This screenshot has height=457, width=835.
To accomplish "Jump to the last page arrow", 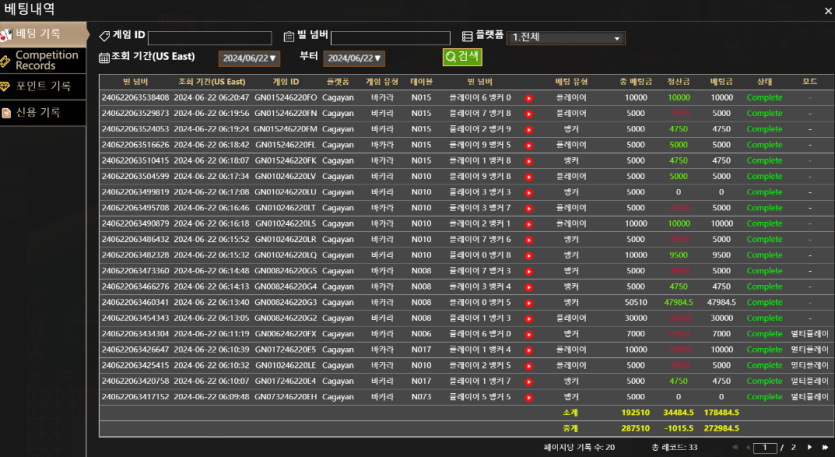I will point(825,447).
